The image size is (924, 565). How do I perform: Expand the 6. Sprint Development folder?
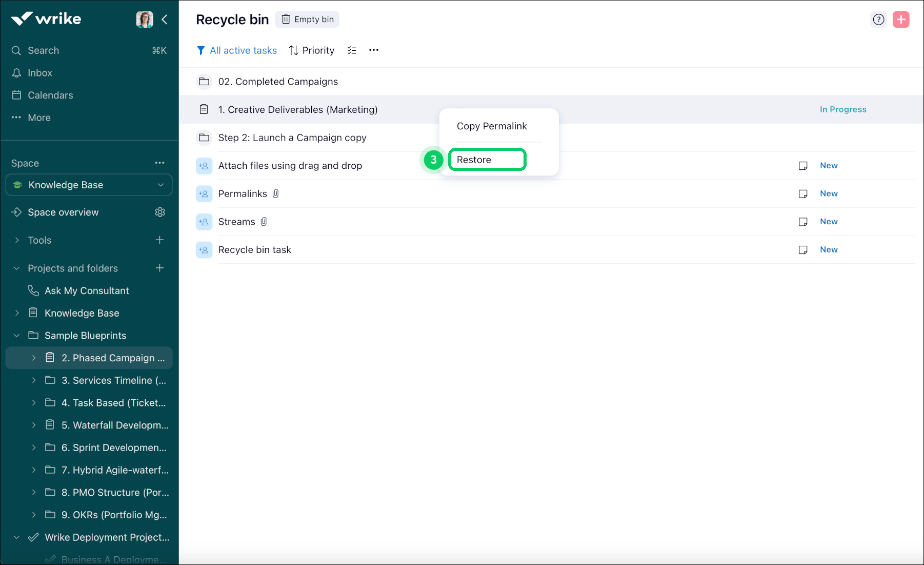point(34,447)
